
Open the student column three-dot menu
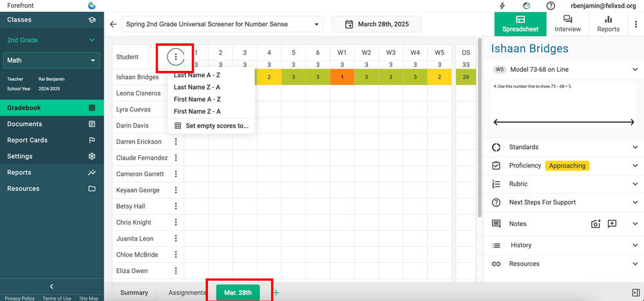point(176,57)
